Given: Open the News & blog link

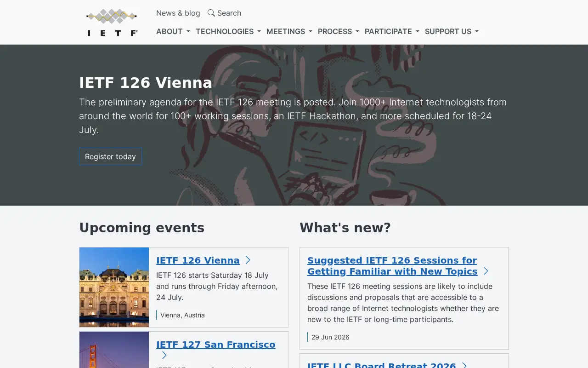Looking at the screenshot, I should 178,13.
